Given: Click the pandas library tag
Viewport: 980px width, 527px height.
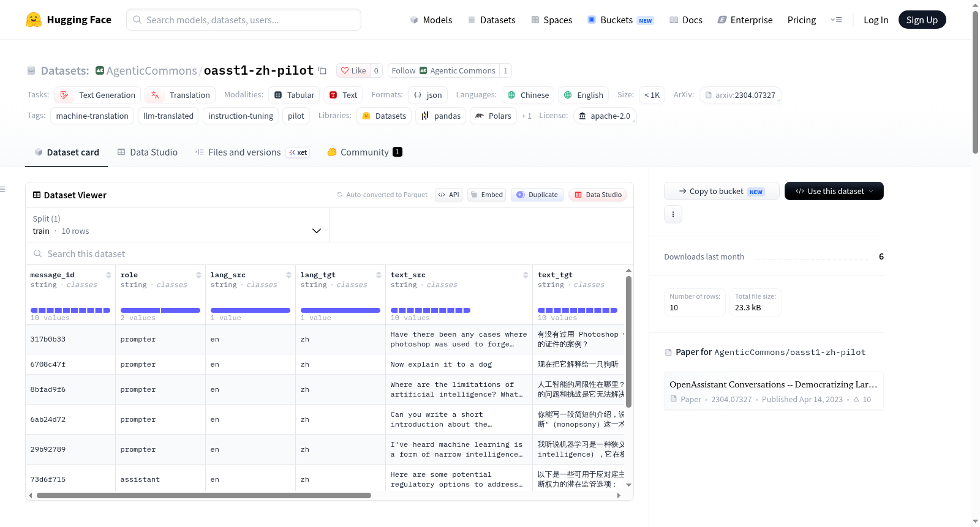Looking at the screenshot, I should [x=441, y=116].
